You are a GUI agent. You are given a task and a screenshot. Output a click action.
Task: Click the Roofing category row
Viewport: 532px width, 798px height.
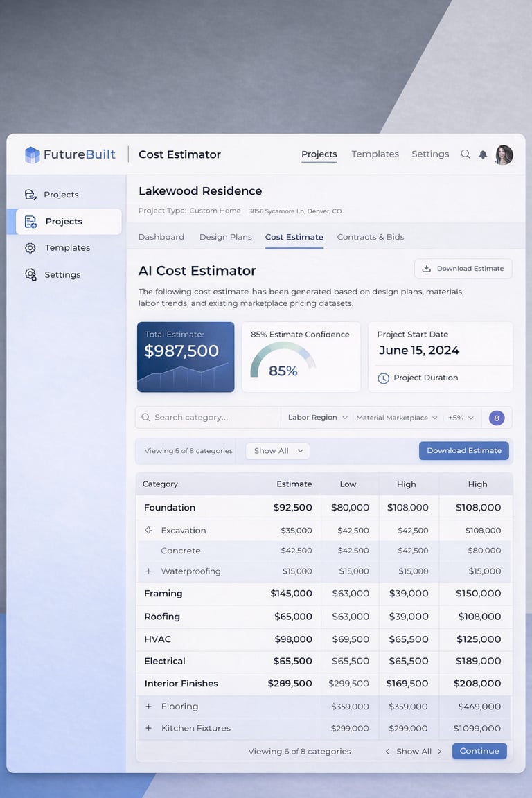(324, 617)
